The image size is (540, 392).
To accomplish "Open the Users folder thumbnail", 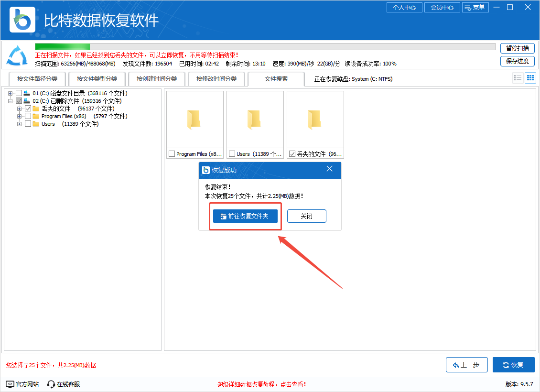I will (x=255, y=120).
